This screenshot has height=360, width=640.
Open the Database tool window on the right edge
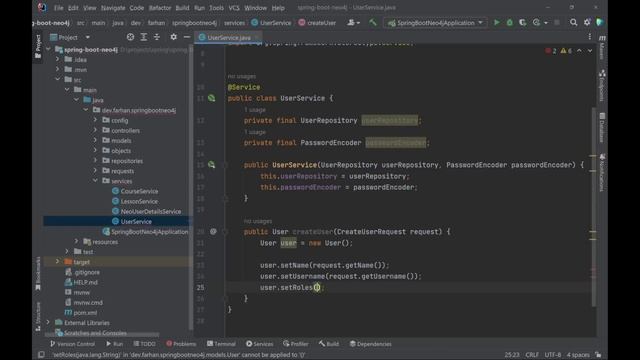tap(602, 127)
